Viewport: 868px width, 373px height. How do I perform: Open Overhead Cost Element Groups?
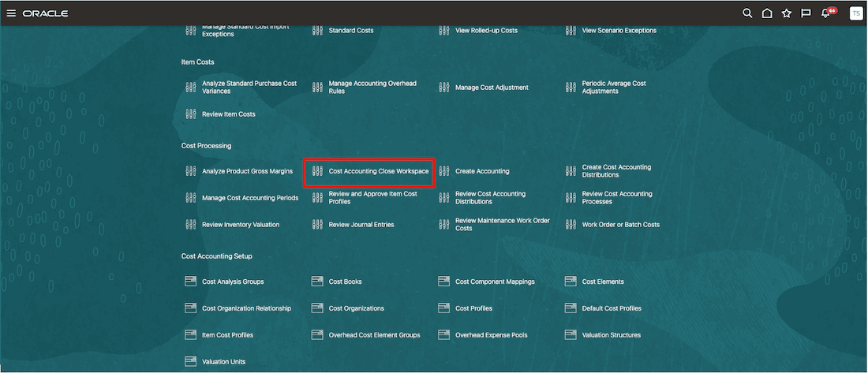[x=374, y=335]
